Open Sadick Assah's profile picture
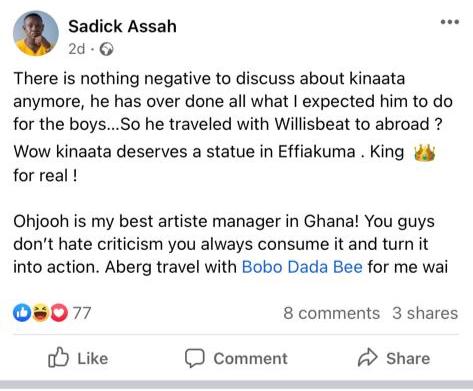Image resolution: width=473 pixels, height=391 pixels. coord(36,33)
